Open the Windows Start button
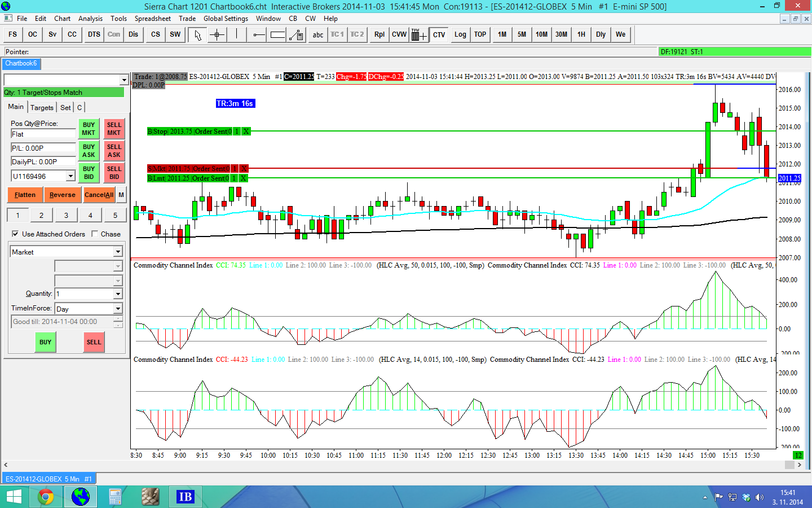This screenshot has width=812, height=508. pos(13,497)
